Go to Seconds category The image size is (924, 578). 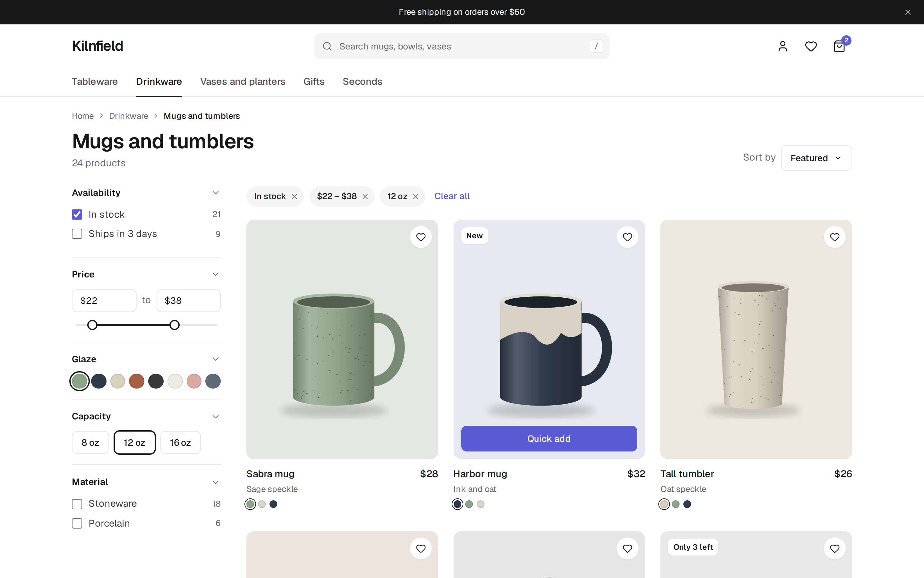coord(362,82)
